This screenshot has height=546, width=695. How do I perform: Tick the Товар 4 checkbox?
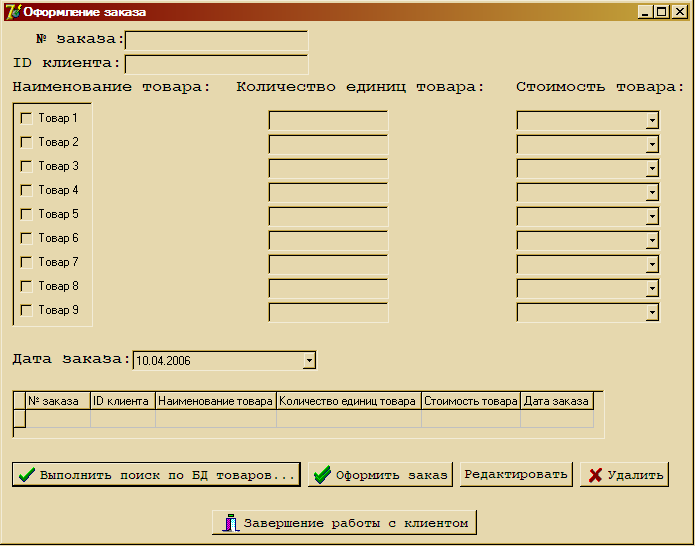coord(27,190)
